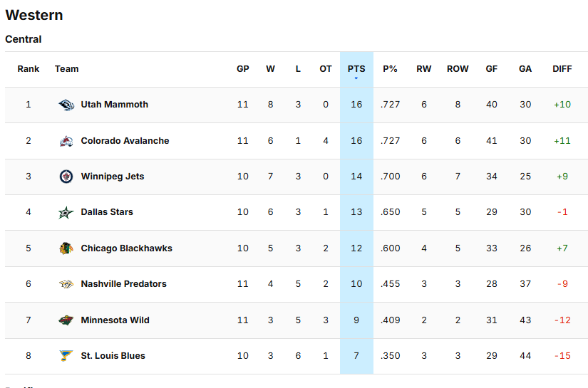This screenshot has height=388, width=588.
Task: Open the Winnipeg Jets team link
Action: point(112,177)
